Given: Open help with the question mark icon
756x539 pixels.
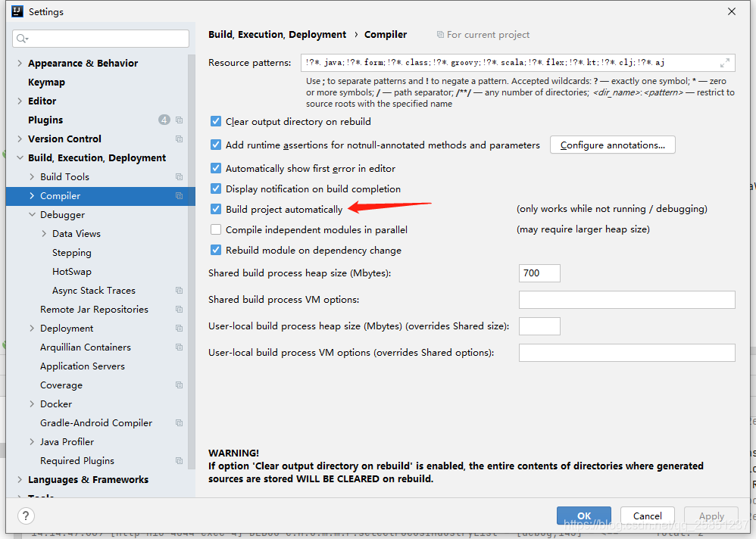Looking at the screenshot, I should pos(26,516).
